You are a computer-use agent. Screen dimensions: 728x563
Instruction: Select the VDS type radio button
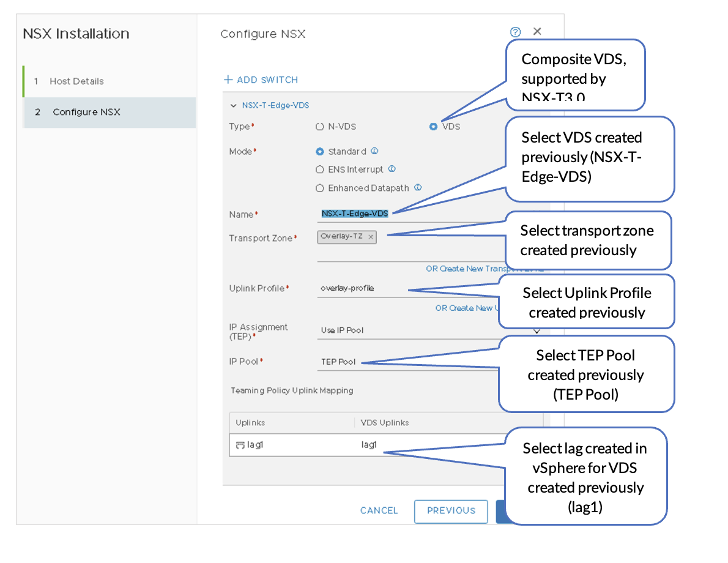pos(433,127)
